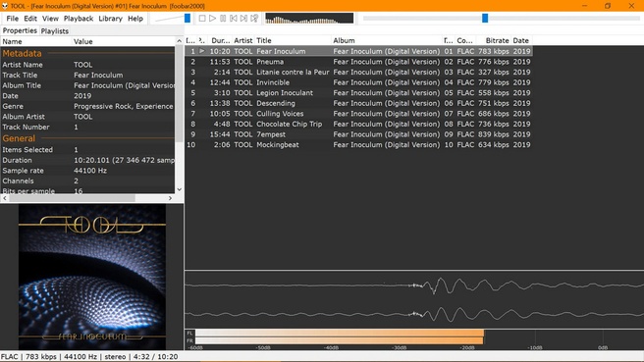
Task: Click the FR channel peak meter bar
Action: [340, 340]
